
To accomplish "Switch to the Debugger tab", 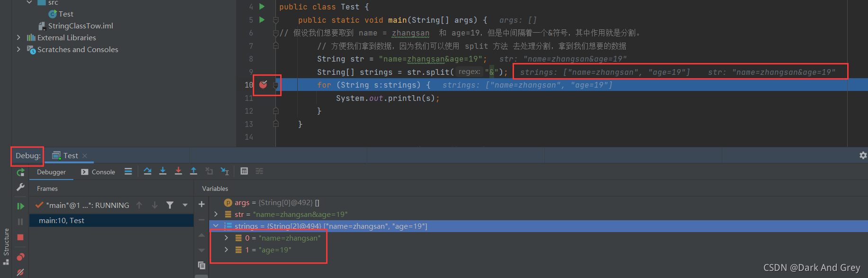I will (52, 172).
